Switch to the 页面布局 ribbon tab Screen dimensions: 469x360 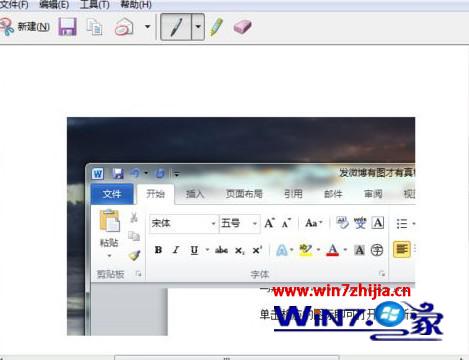tap(244, 194)
